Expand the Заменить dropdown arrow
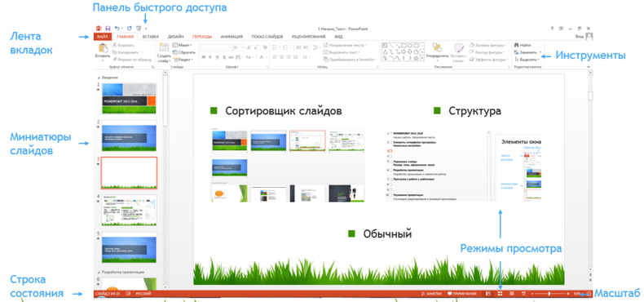Viewport: 644px width, 302px height. tap(540, 52)
